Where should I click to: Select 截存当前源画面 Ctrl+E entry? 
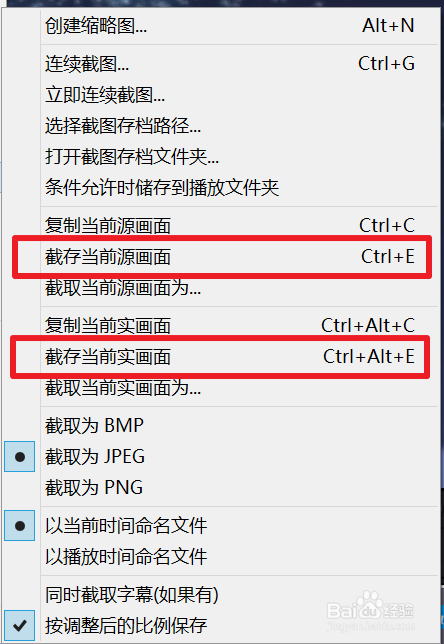point(222,257)
